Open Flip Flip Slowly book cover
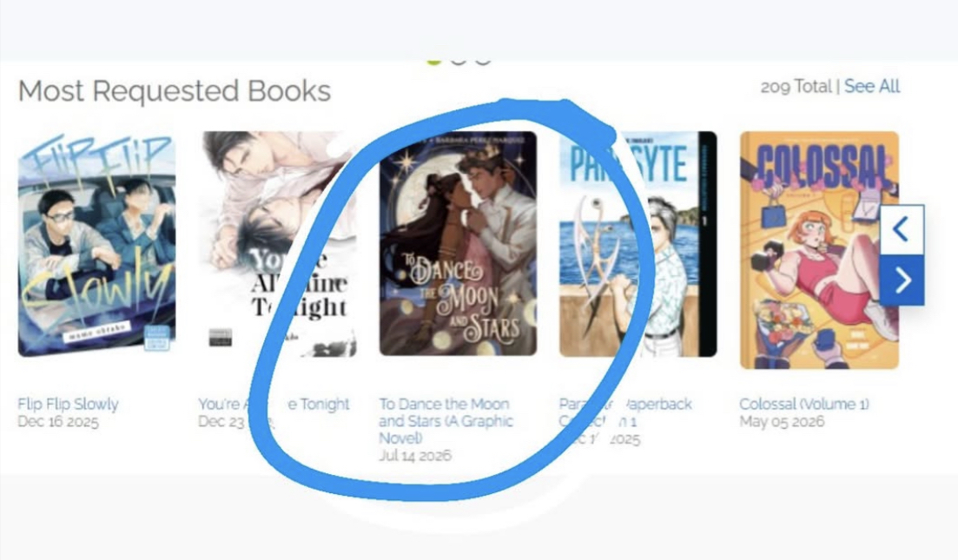 (96, 244)
